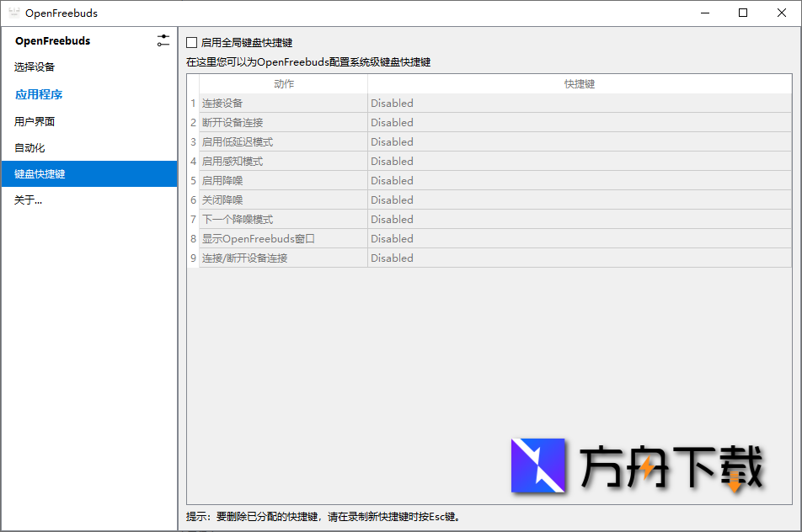
Task: Click Disabled next to 下一个降噪模式
Action: [392, 219]
